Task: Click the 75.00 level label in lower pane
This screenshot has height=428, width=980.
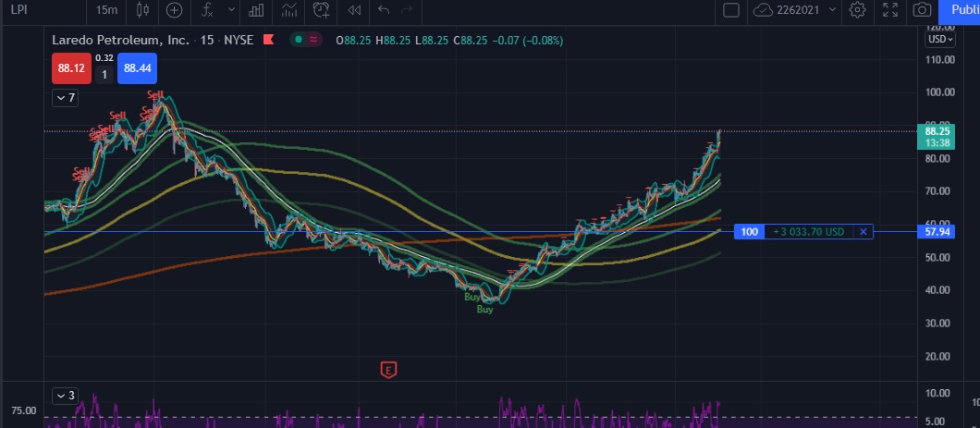Action: [23, 411]
